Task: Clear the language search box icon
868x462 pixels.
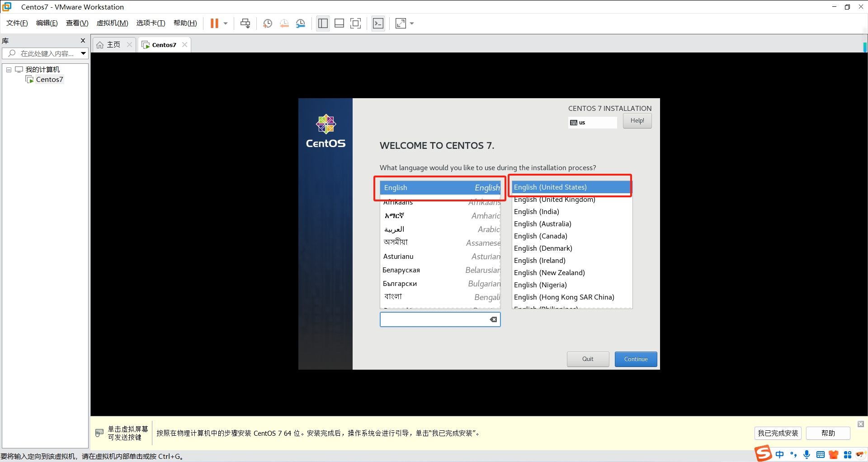Action: (x=493, y=319)
